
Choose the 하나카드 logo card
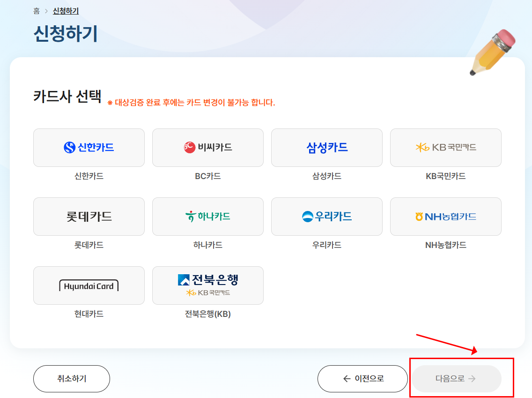click(x=208, y=216)
